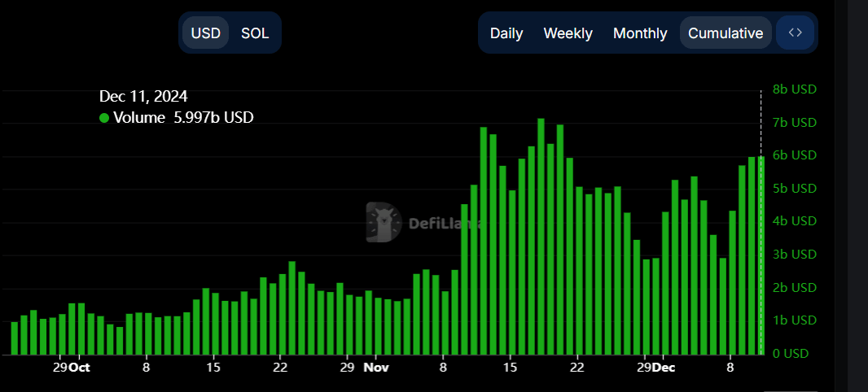Switch to the Daily view
The image size is (868, 392).
[x=506, y=33]
